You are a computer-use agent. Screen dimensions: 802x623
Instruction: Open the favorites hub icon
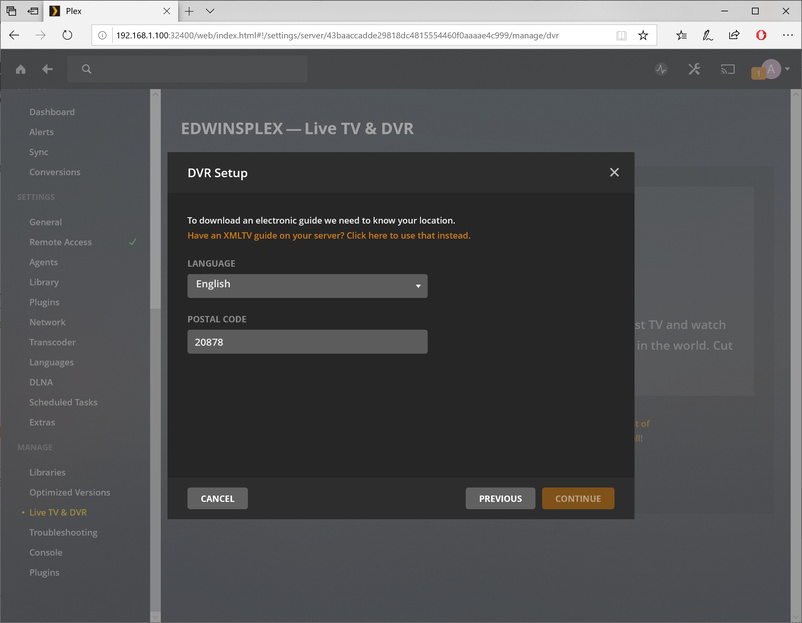pyautogui.click(x=681, y=35)
